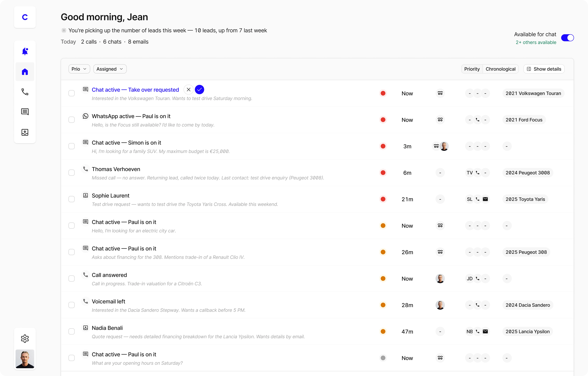Open the Inbox download icon in sidebar
The image size is (588, 376).
[25, 132]
